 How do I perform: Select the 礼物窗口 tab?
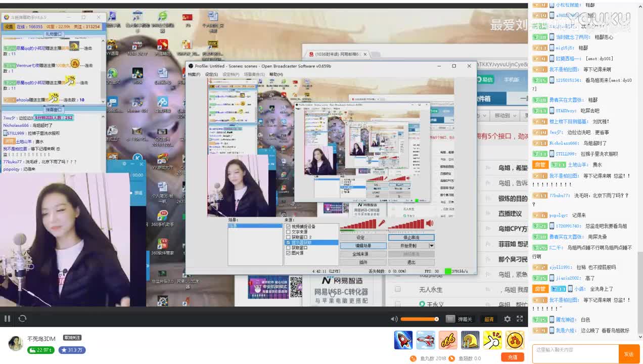click(54, 34)
